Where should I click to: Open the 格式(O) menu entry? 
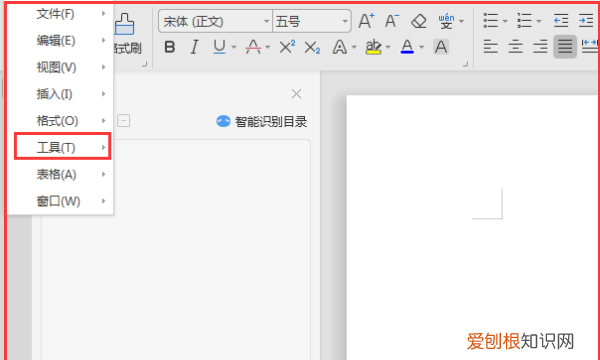60,121
